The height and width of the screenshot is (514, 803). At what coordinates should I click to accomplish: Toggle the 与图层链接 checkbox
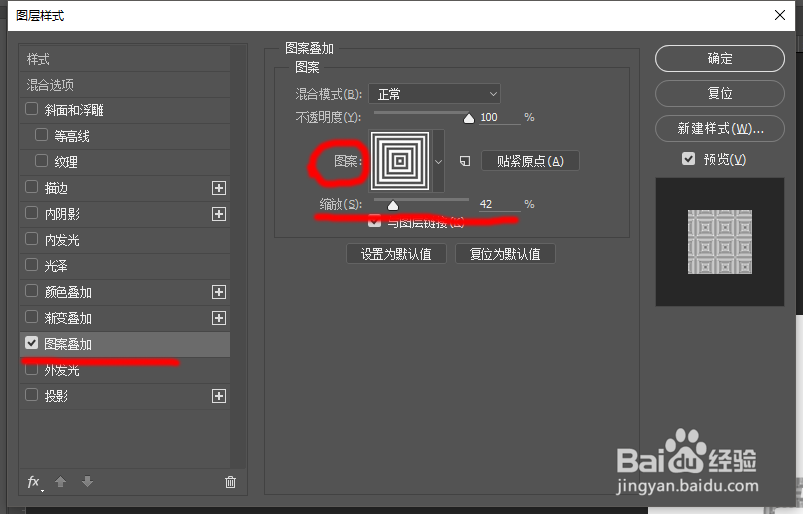click(x=374, y=222)
